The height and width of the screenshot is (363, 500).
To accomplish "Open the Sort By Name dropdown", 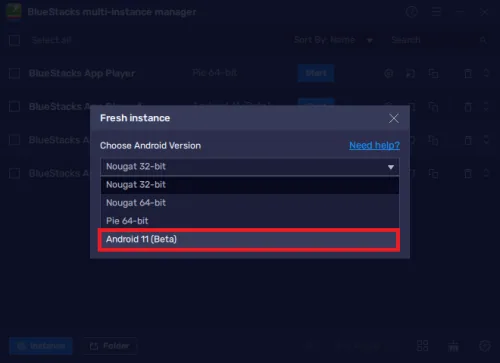I will [333, 40].
